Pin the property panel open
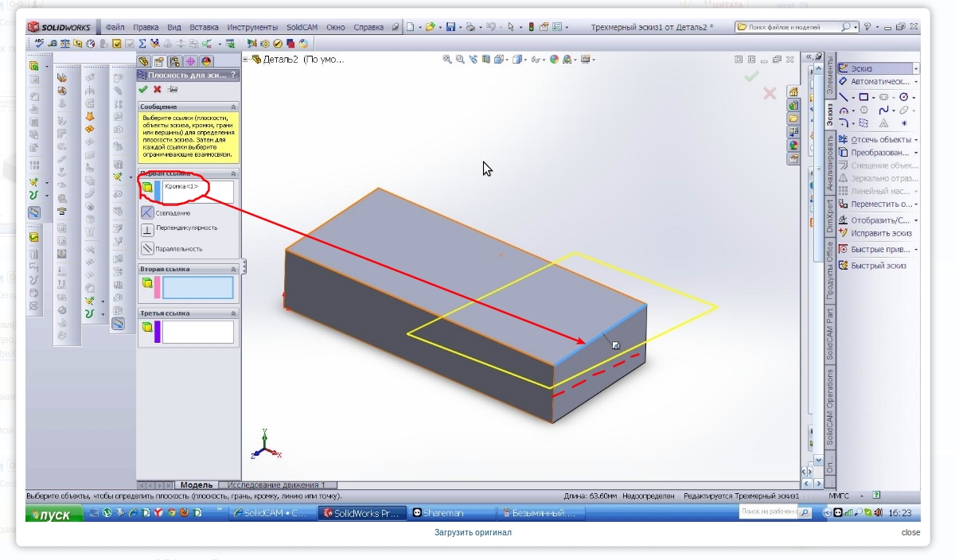 [173, 89]
